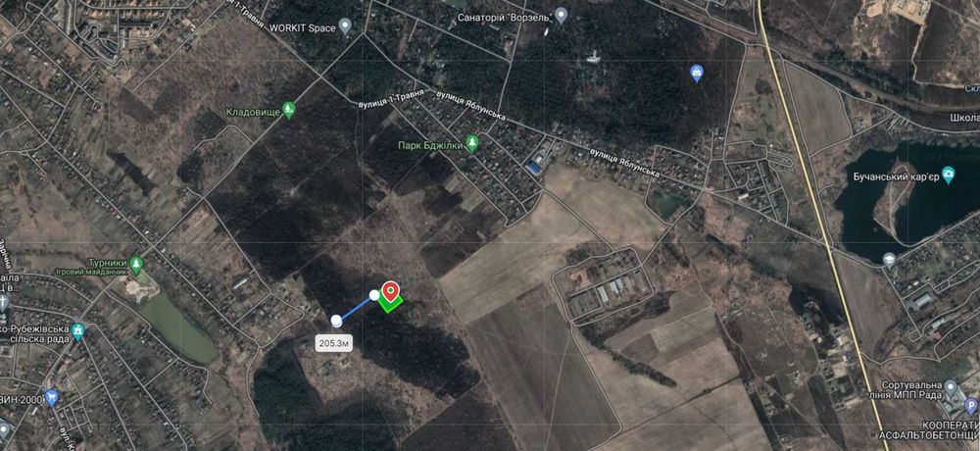The height and width of the screenshot is (451, 980).
Task: Click the red location pin marker
Action: pos(391,291)
